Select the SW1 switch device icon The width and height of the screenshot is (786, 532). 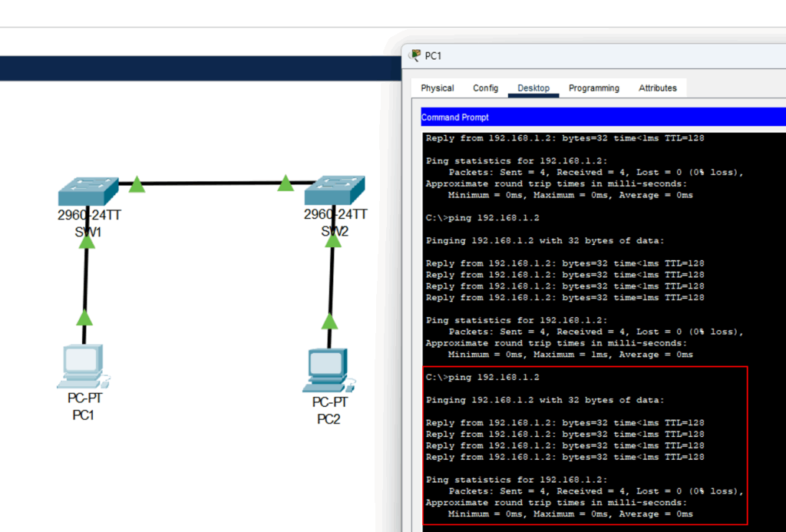(88, 191)
